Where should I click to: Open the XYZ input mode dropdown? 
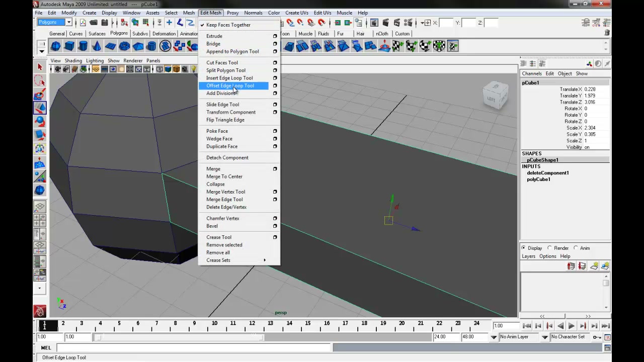click(x=427, y=23)
